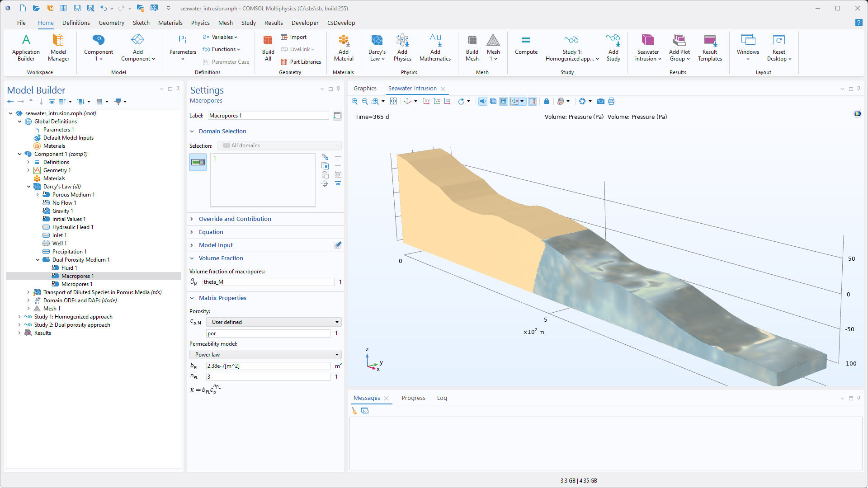Switch the view to the xy plane

(426, 101)
